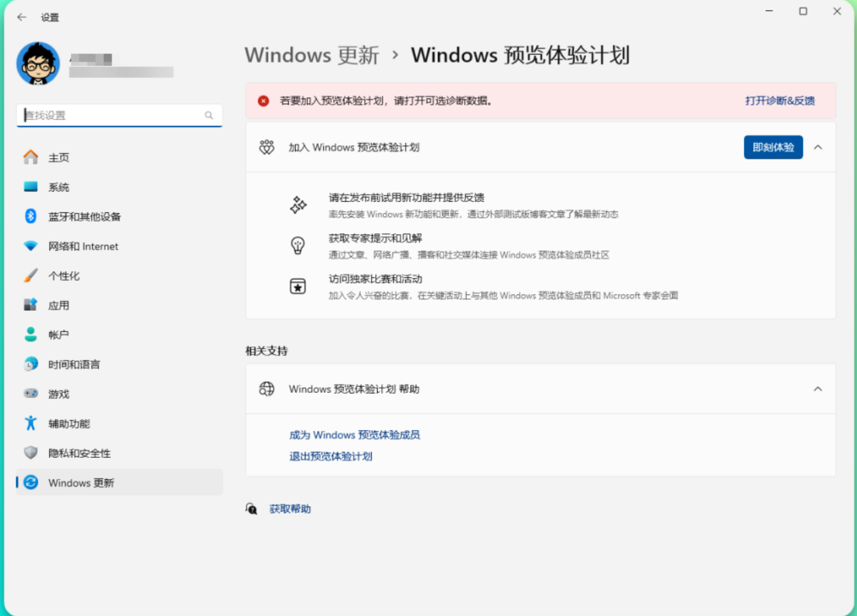The image size is (857, 616).
Task: Select 系统 label in the sidebar
Action: pyautogui.click(x=59, y=187)
